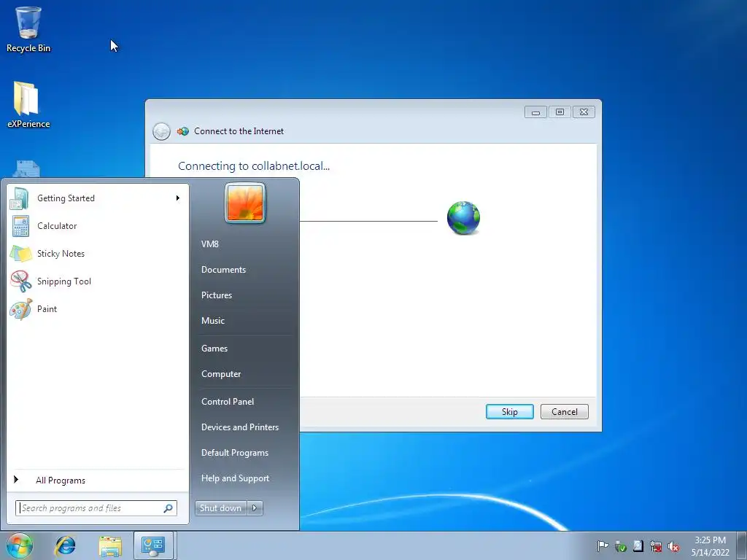This screenshot has width=747, height=560.
Task: Open Pictures library link
Action: pyautogui.click(x=217, y=295)
